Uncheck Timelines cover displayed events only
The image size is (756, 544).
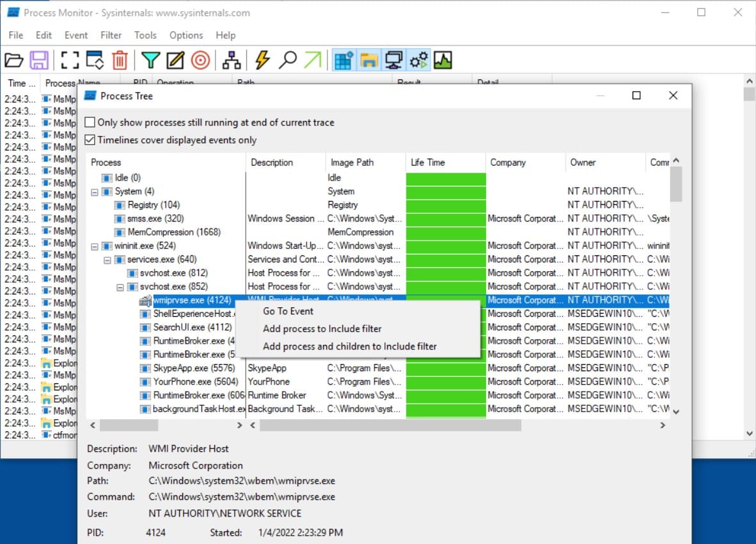(x=90, y=140)
